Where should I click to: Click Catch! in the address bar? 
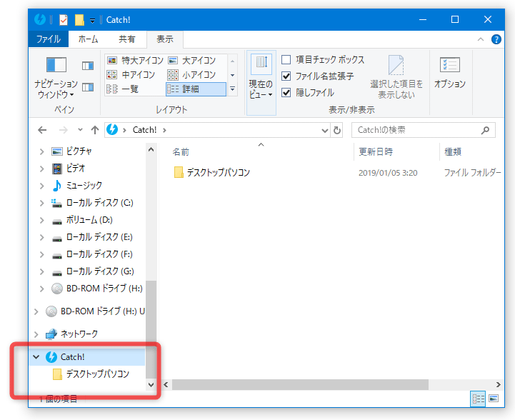pos(144,130)
